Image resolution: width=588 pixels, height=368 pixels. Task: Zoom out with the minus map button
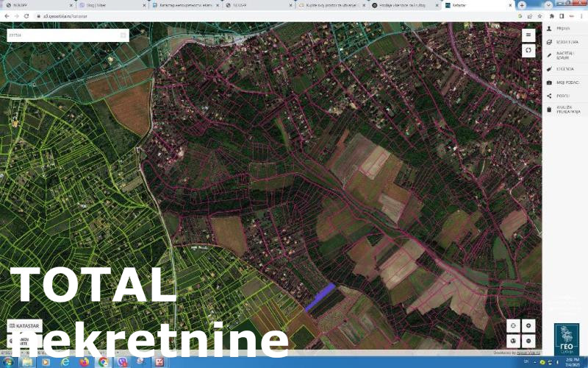[x=528, y=341]
